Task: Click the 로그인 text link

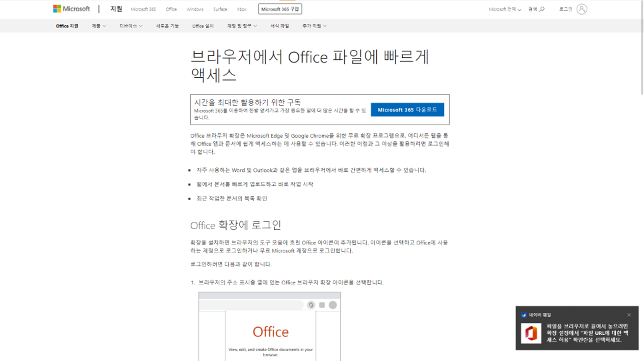Action: [565, 9]
